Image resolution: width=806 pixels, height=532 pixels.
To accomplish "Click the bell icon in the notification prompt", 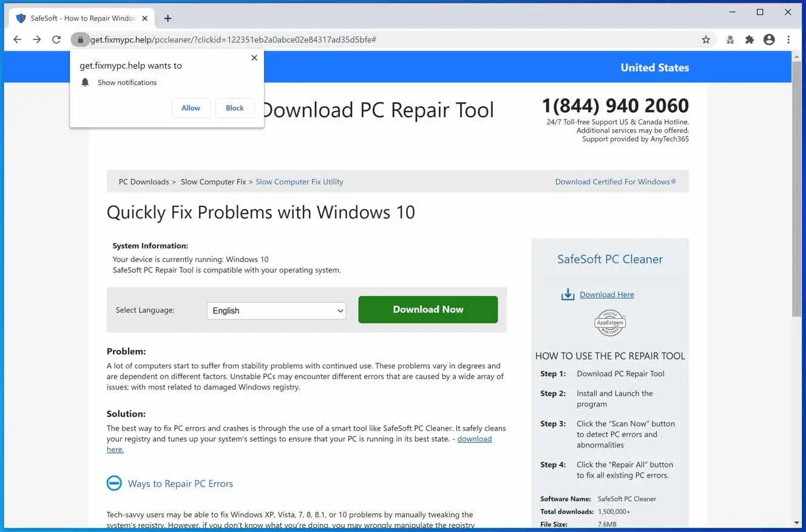I will [85, 82].
